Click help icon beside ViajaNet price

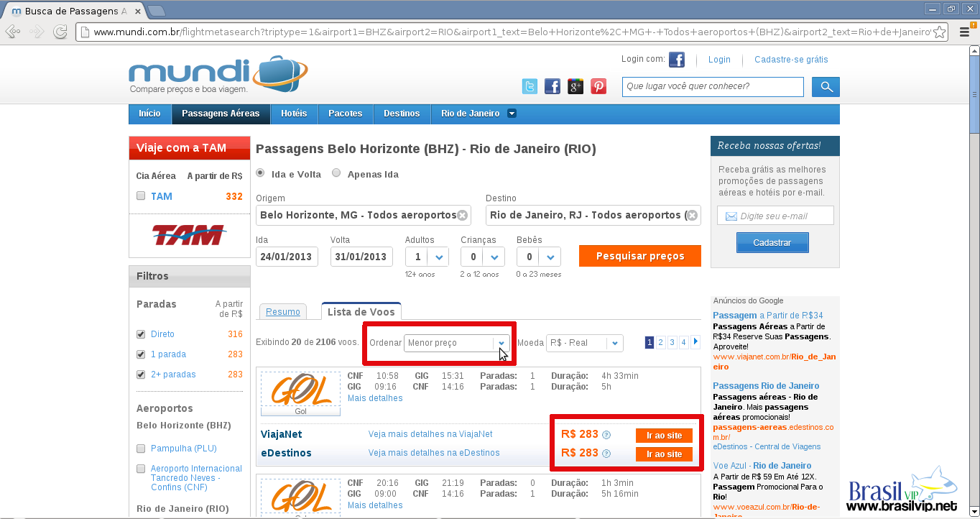click(606, 435)
